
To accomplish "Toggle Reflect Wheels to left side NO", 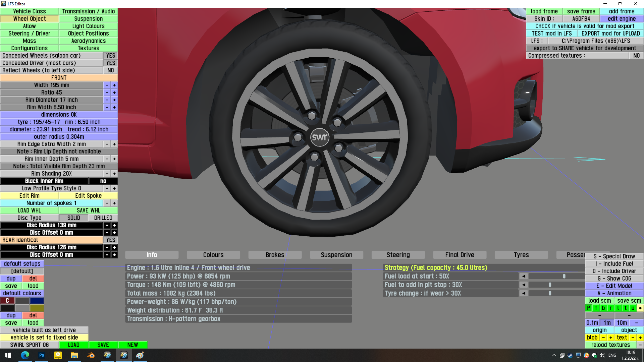I will tap(110, 70).
